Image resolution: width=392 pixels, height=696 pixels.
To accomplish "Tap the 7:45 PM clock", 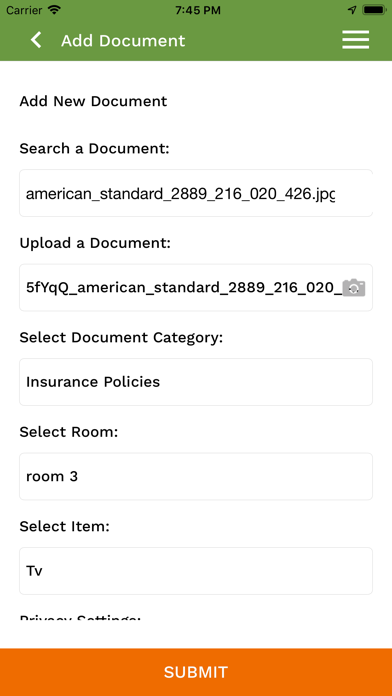I will [198, 10].
